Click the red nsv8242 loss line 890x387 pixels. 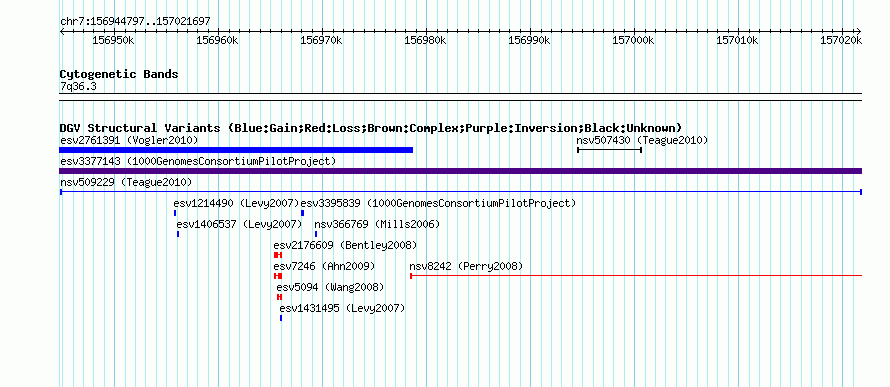[636, 276]
